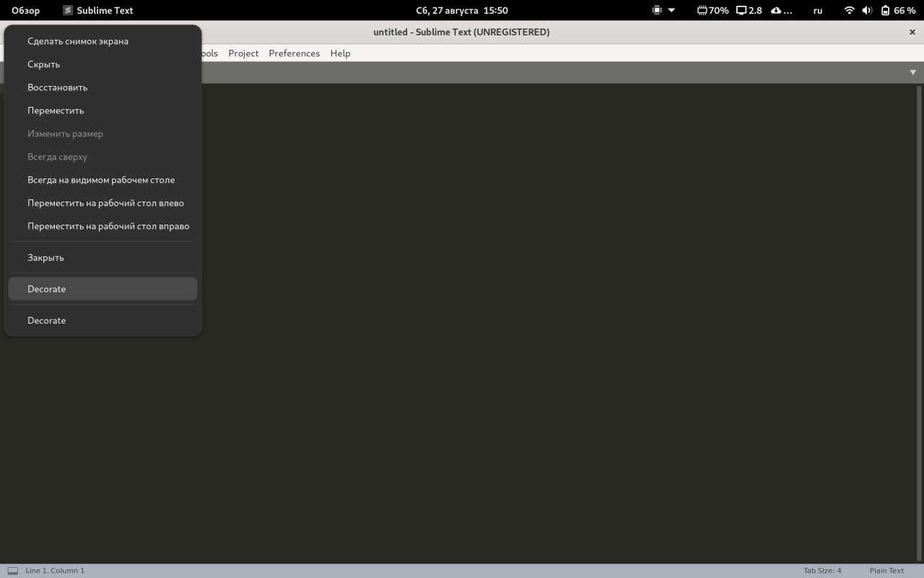The height and width of the screenshot is (578, 924).
Task: Click the Wi-Fi signal icon
Action: coord(850,11)
